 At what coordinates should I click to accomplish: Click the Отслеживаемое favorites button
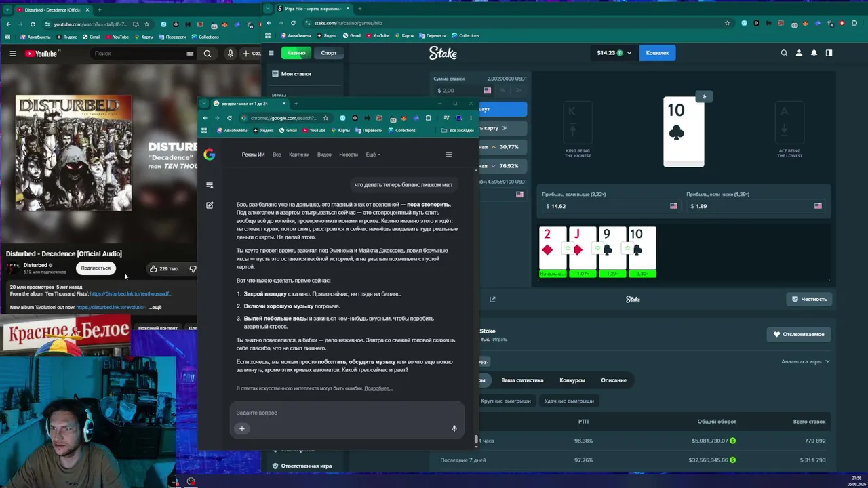click(x=799, y=334)
